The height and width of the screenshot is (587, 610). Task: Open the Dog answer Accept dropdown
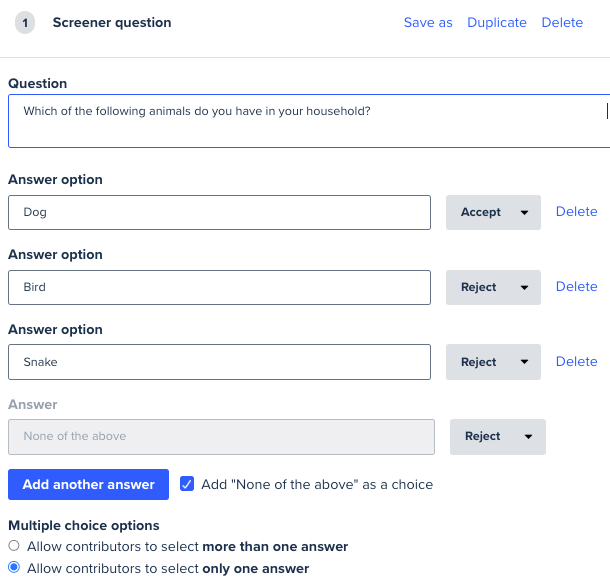493,212
